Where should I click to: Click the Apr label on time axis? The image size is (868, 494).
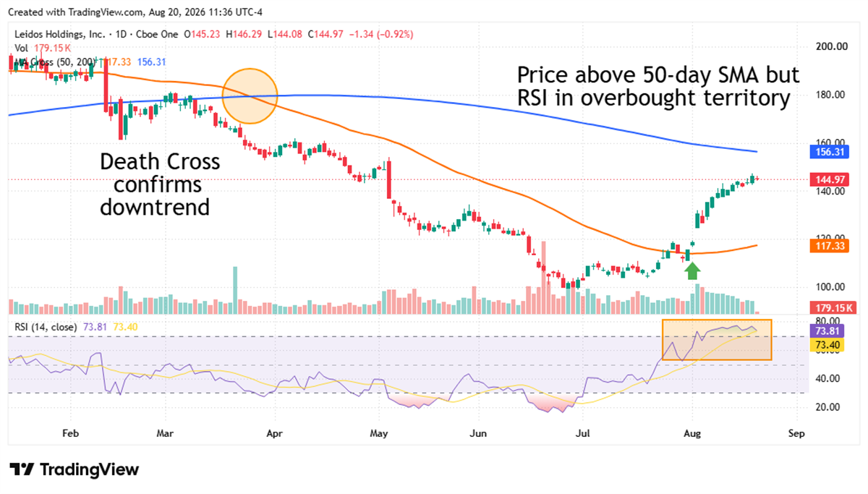(275, 435)
